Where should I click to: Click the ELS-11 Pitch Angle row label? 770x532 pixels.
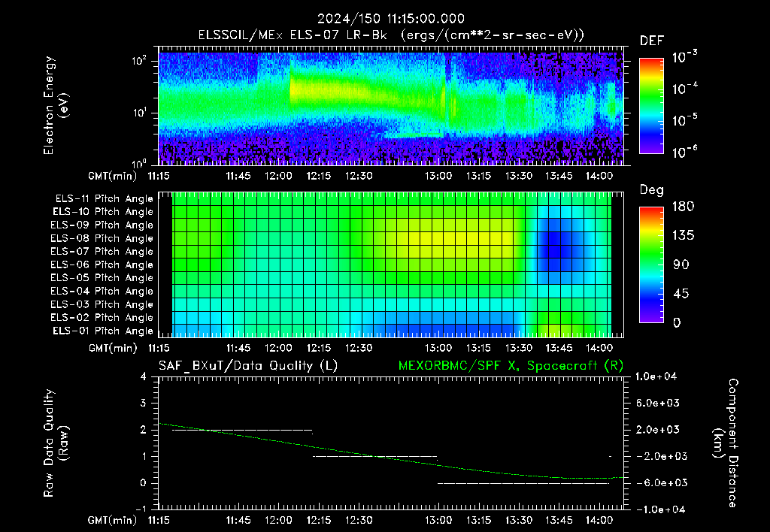coord(104,199)
